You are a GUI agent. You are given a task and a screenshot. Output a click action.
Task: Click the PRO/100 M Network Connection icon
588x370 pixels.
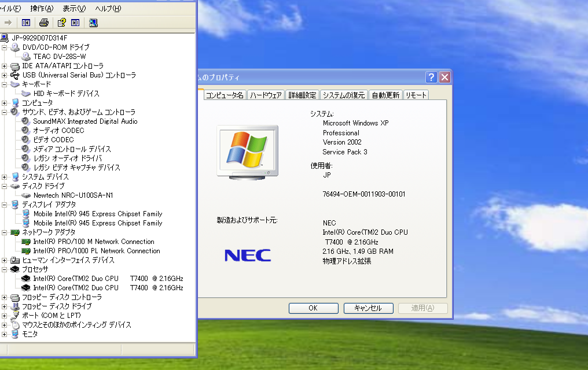(x=26, y=242)
